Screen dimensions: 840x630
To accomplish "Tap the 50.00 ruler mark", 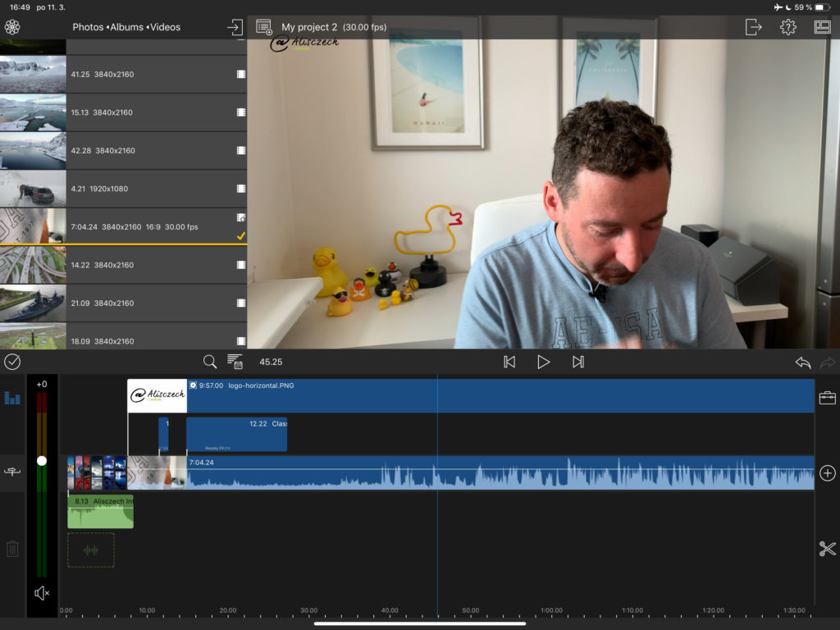I will click(x=470, y=610).
